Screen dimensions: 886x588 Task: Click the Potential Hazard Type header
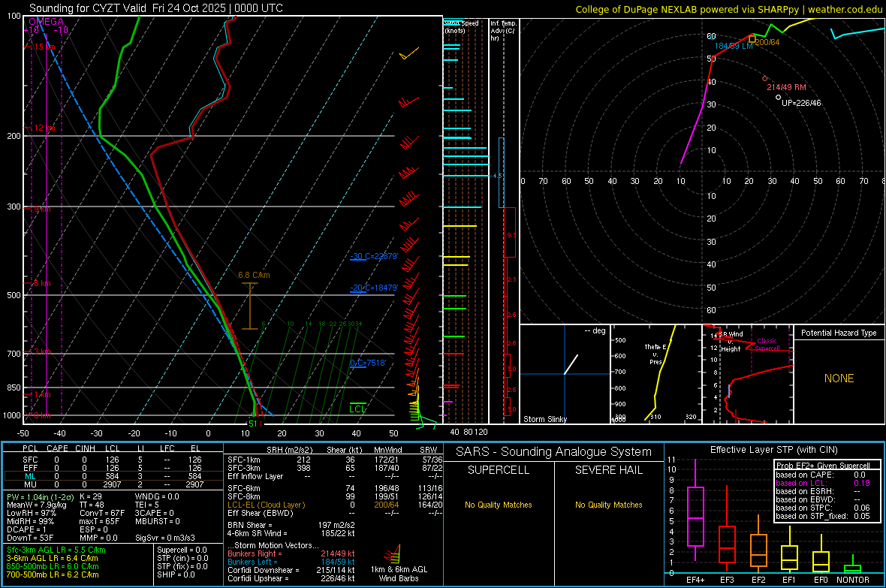coord(839,333)
